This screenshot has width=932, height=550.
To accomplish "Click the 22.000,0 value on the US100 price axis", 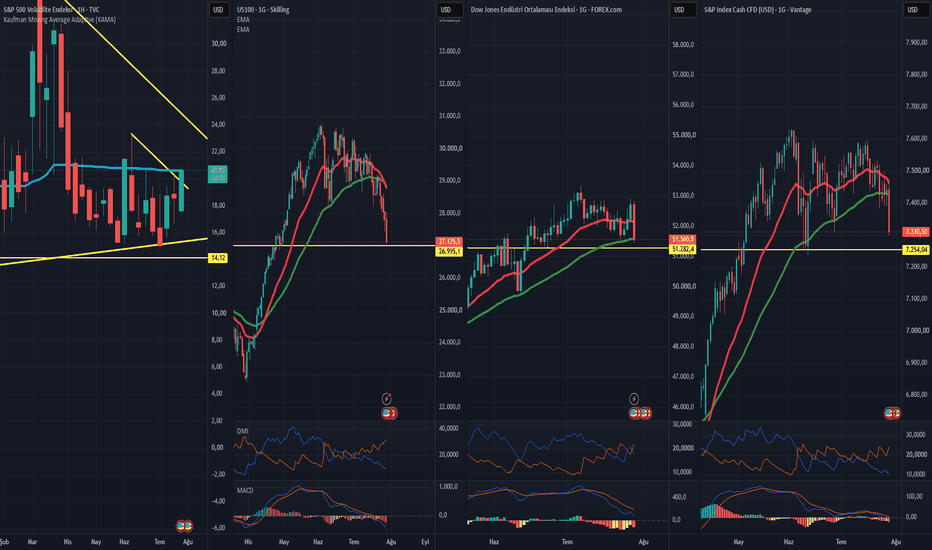I will tap(450, 407).
